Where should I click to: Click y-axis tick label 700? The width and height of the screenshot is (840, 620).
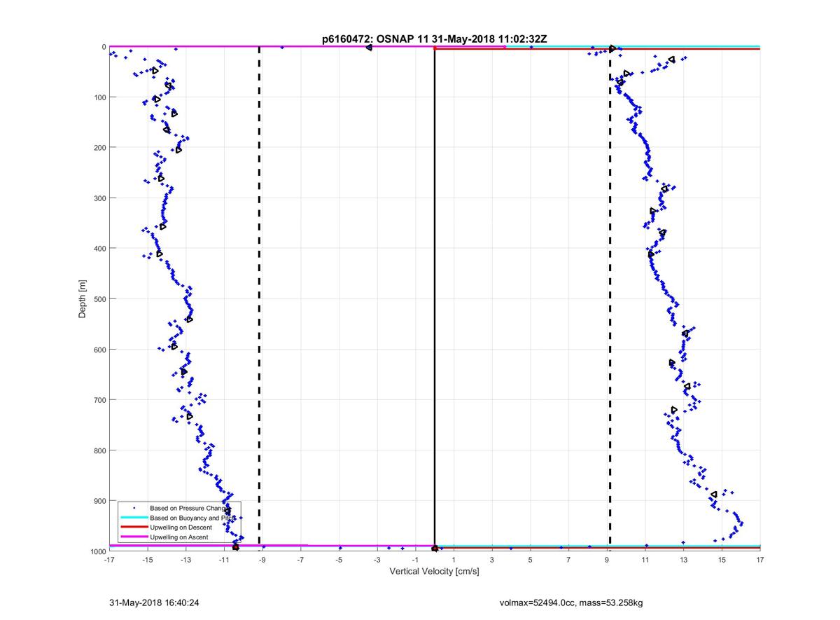pyautogui.click(x=99, y=399)
